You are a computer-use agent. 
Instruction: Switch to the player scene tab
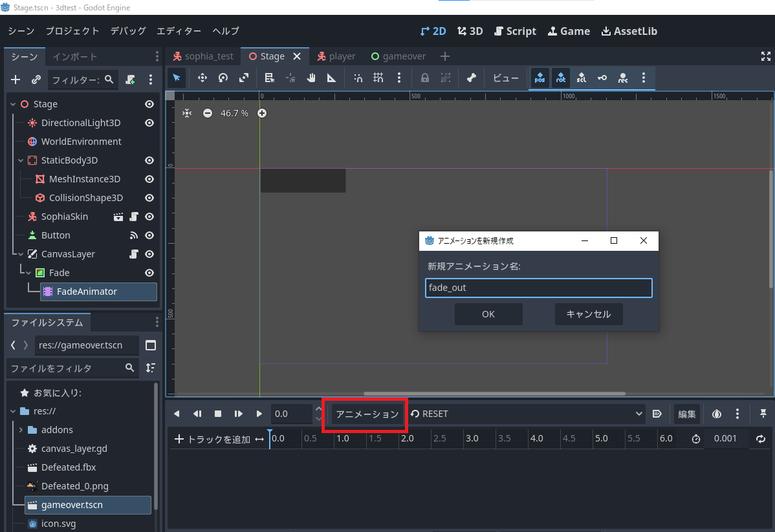336,56
